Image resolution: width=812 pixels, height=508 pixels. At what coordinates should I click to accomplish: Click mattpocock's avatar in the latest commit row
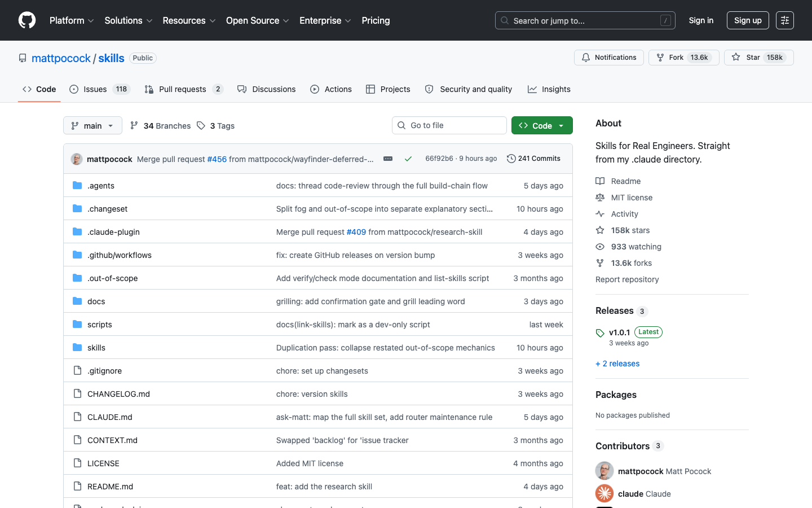point(77,159)
